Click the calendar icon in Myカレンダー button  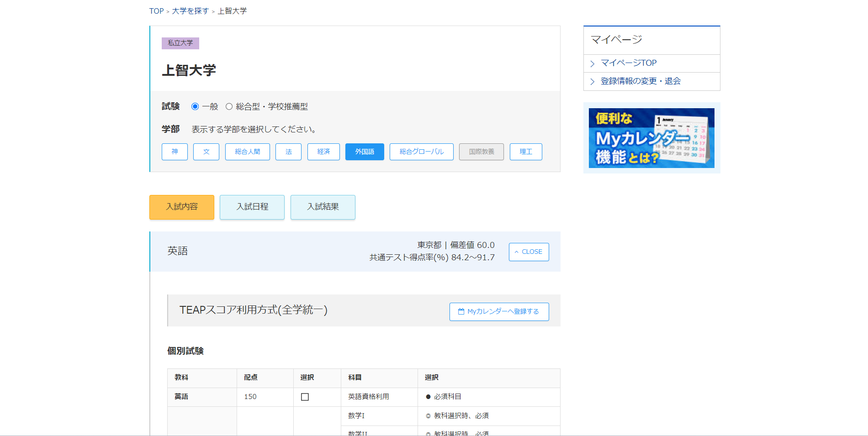(x=461, y=311)
